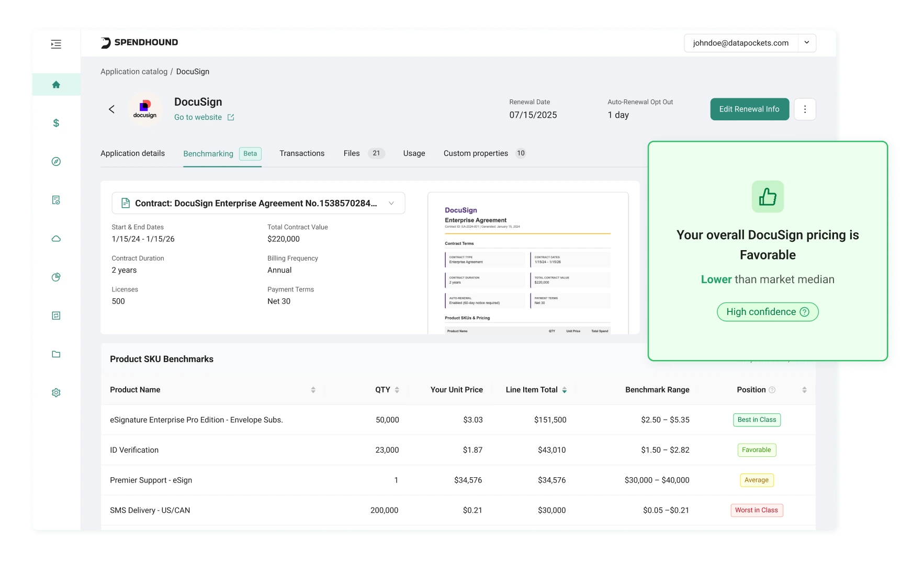Click the external link icon after Go to website
924x562 pixels.
[231, 117]
